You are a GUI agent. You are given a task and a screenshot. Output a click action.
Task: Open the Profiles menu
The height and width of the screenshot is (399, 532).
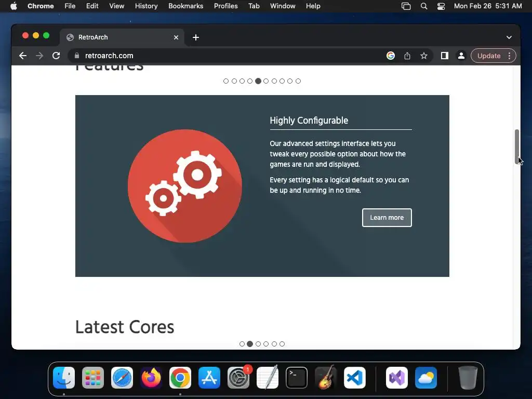(x=225, y=6)
